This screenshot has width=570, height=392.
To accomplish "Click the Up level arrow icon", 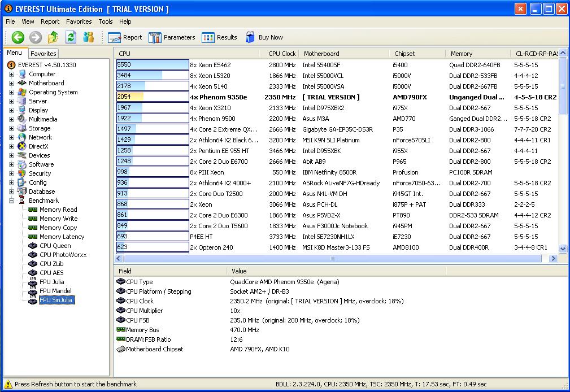I will click(x=53, y=37).
